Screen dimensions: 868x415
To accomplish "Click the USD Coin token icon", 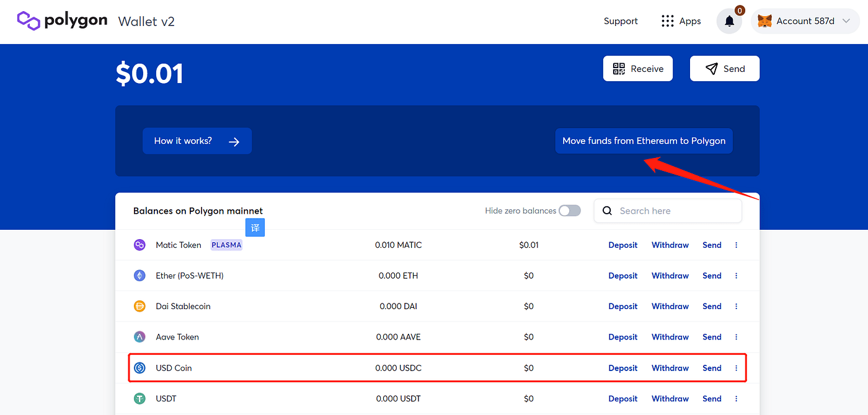I will click(x=139, y=367).
